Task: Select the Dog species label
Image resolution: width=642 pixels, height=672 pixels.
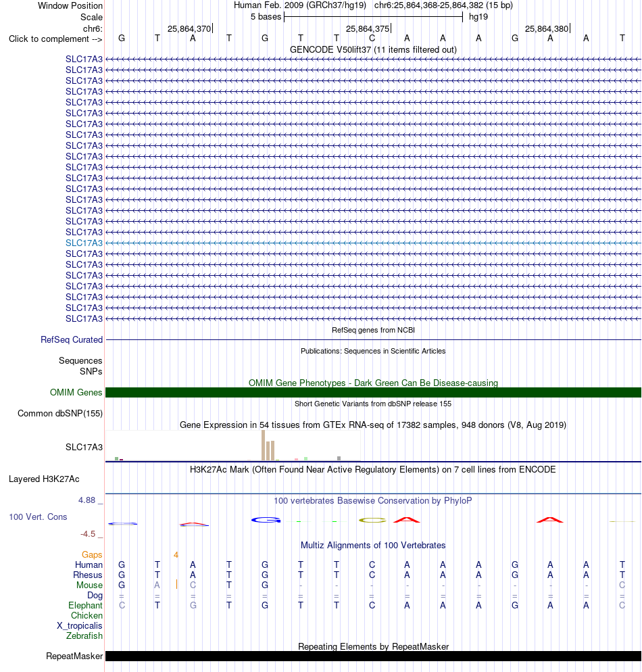Action: tap(95, 596)
